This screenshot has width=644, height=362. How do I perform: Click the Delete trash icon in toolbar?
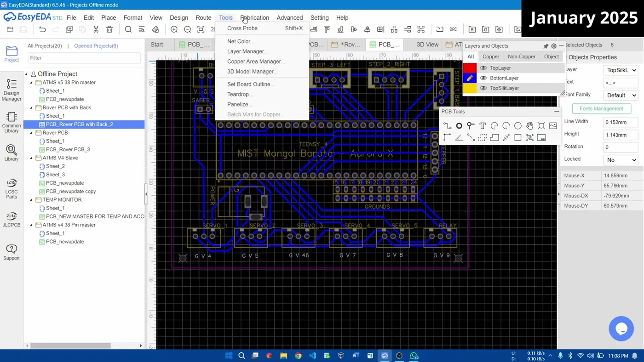109,29
